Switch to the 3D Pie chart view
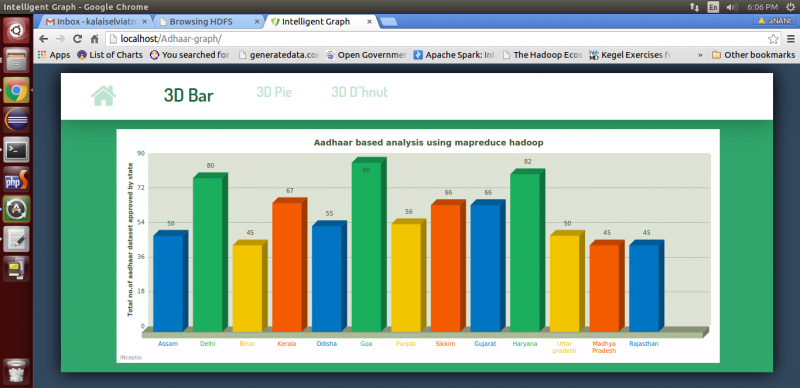This screenshot has height=388, width=800. pos(274,92)
